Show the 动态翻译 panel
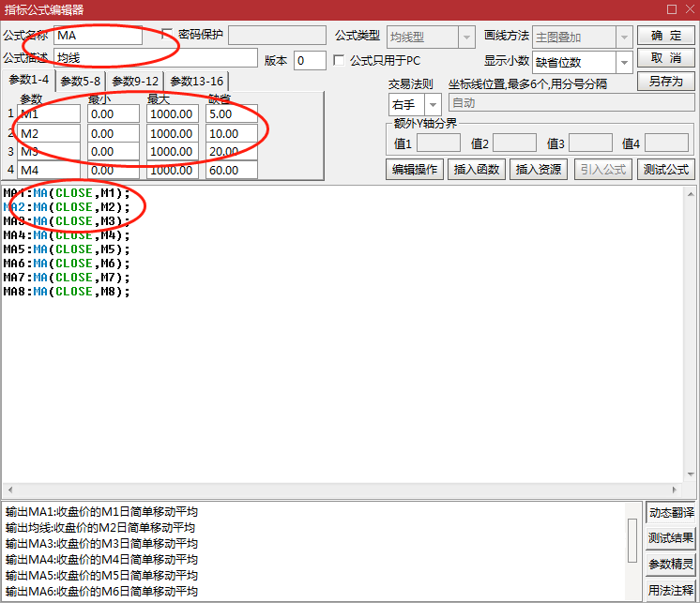 pos(671,513)
